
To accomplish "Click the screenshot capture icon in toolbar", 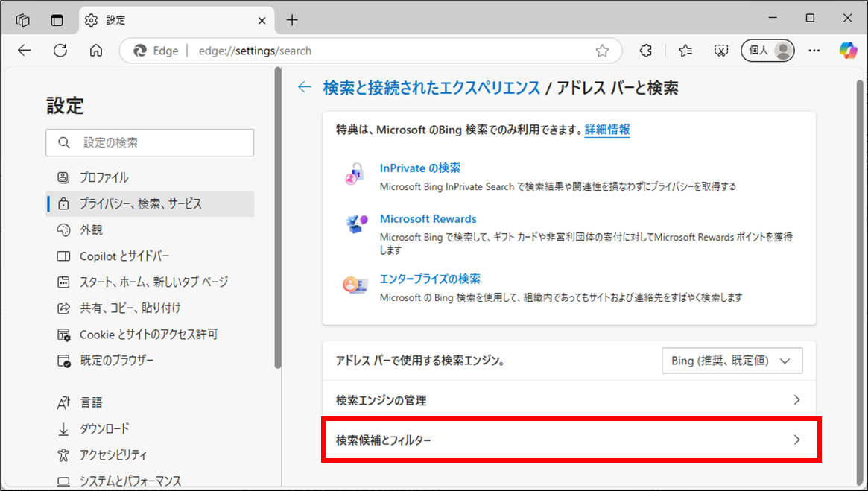I will [x=720, y=51].
